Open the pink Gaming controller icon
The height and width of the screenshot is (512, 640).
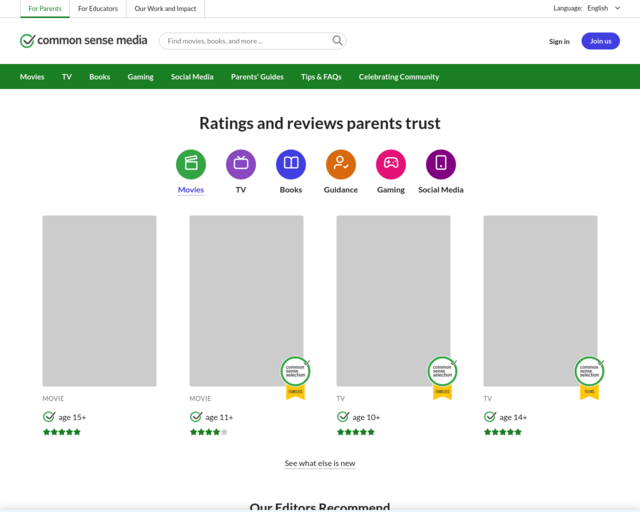pos(391,164)
